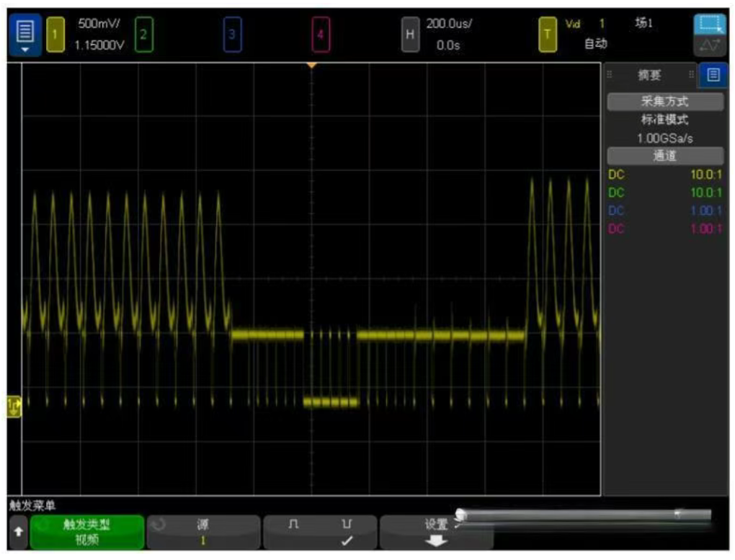Viewport: 735px width, 560px height.
Task: Click the channel 1 ground level marker
Action: [14, 406]
